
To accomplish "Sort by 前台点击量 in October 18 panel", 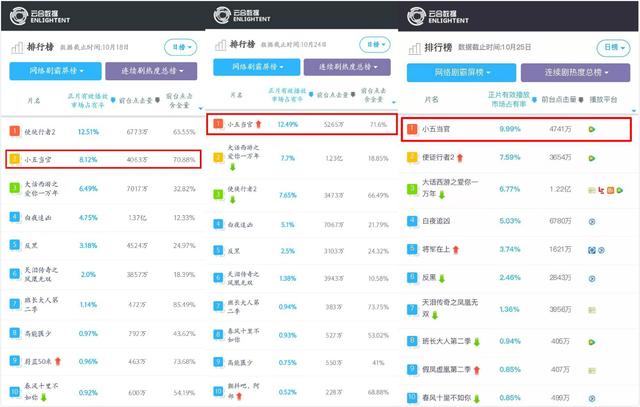I will [157, 100].
